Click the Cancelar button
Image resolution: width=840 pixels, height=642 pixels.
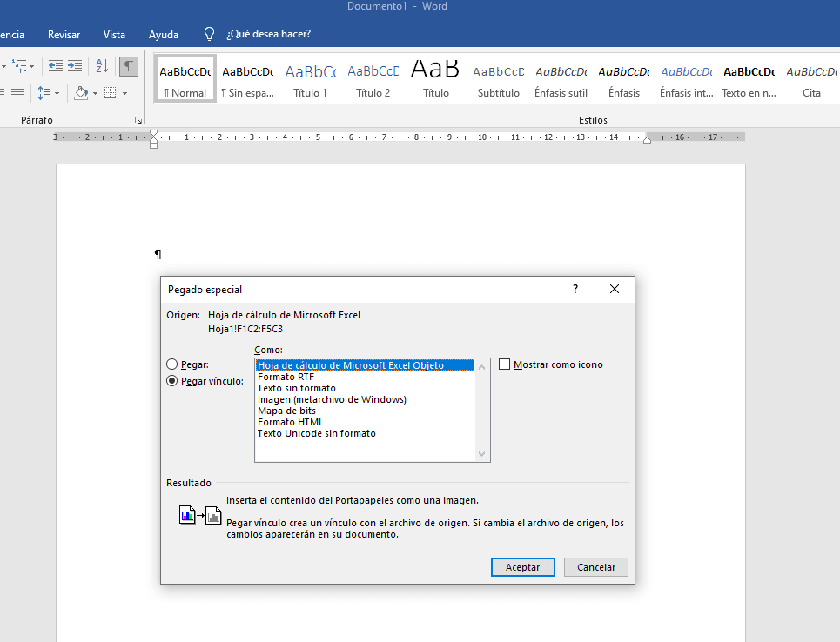pos(595,566)
